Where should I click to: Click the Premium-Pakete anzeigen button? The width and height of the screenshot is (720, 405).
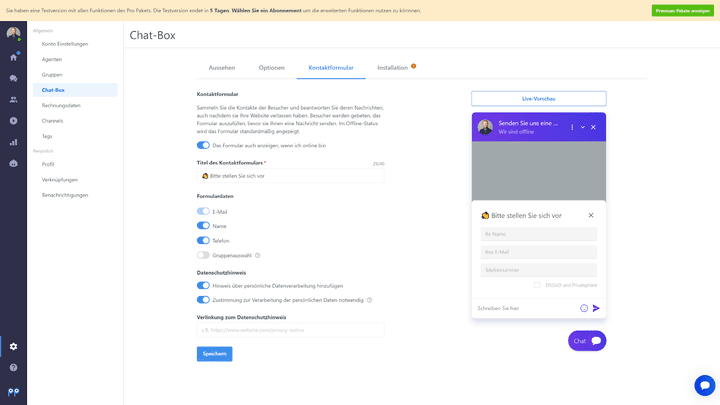point(682,11)
